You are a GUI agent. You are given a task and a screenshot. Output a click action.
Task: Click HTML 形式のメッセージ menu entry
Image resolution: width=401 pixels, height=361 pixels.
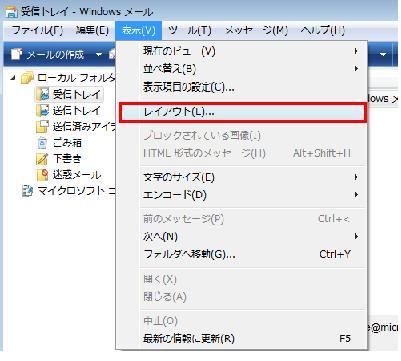coord(242,153)
